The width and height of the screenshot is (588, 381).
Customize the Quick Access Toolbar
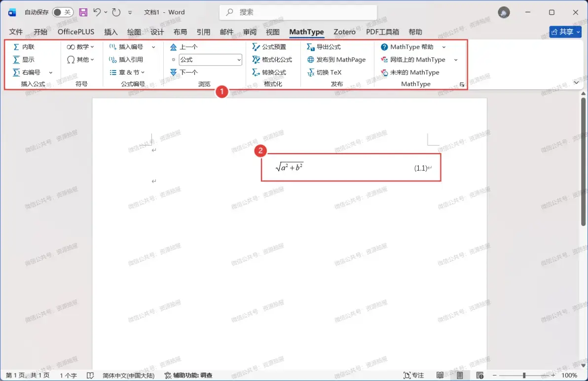pyautogui.click(x=130, y=12)
